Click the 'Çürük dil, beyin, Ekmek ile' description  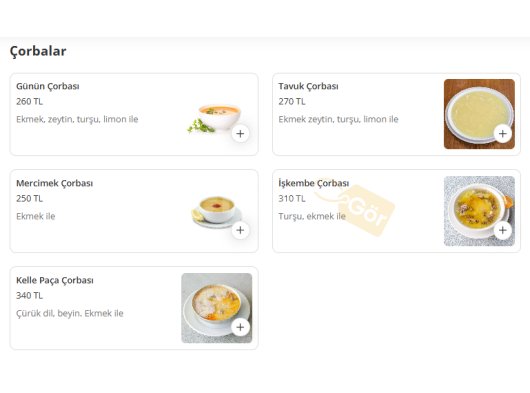click(70, 313)
